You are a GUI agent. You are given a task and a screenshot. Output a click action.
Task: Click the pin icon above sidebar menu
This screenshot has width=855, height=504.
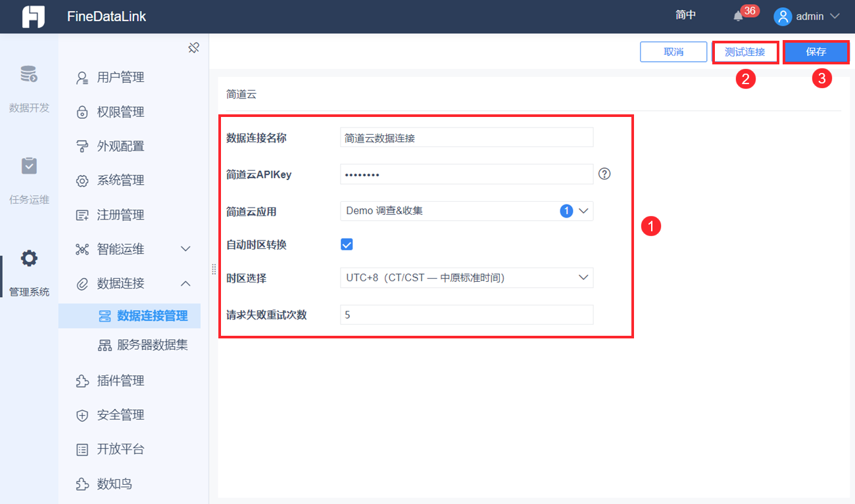click(193, 48)
